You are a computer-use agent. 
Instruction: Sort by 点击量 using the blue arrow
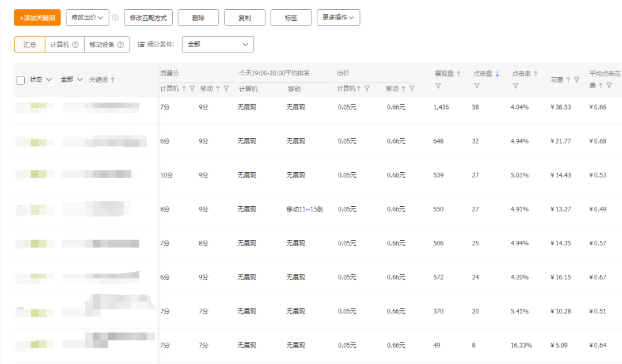click(497, 74)
